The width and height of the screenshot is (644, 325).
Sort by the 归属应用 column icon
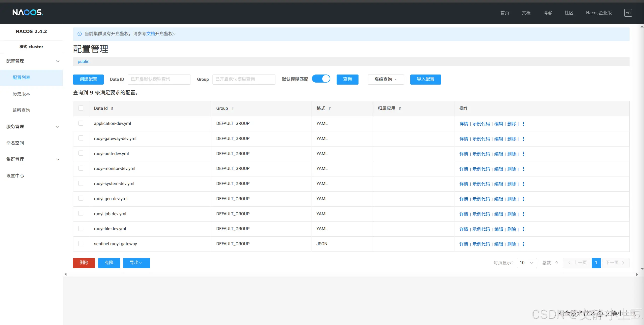(x=400, y=109)
